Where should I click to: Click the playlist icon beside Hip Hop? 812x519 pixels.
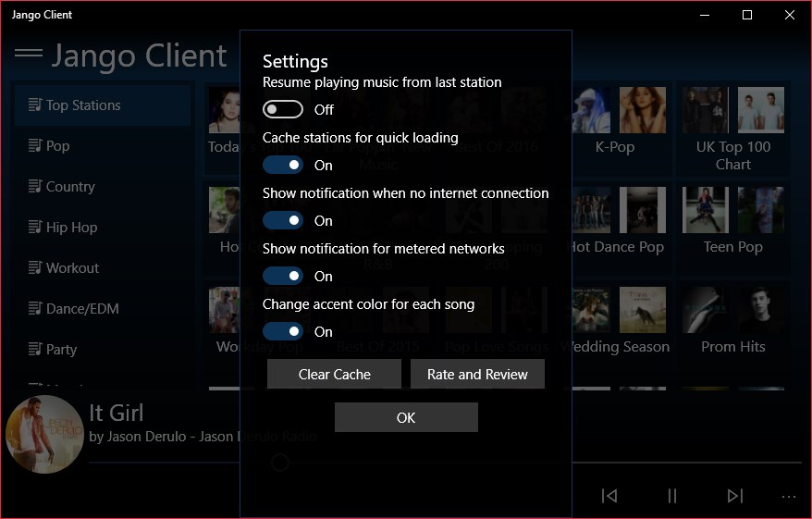pyautogui.click(x=35, y=227)
